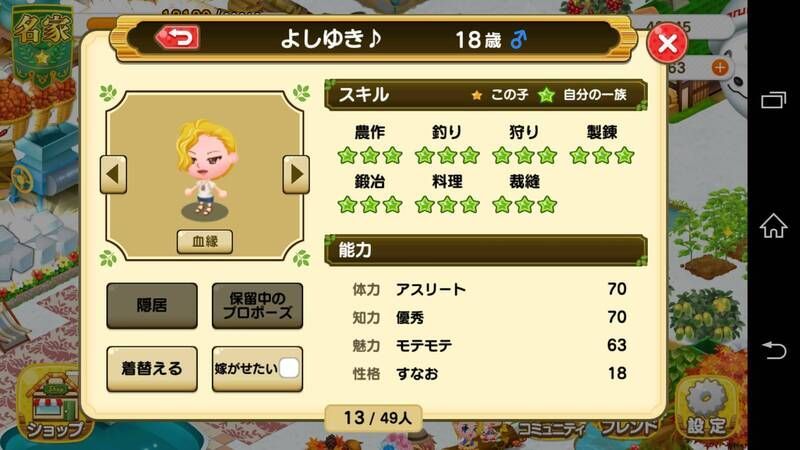
Task: Open the コミュニティ menu item
Action: coord(551,429)
